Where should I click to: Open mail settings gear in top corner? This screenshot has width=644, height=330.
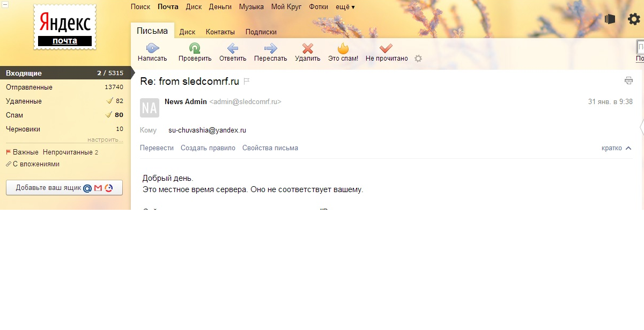(x=634, y=19)
